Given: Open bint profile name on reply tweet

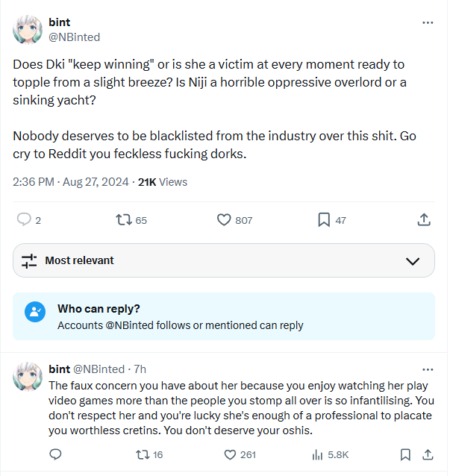Looking at the screenshot, I should pos(60,369).
